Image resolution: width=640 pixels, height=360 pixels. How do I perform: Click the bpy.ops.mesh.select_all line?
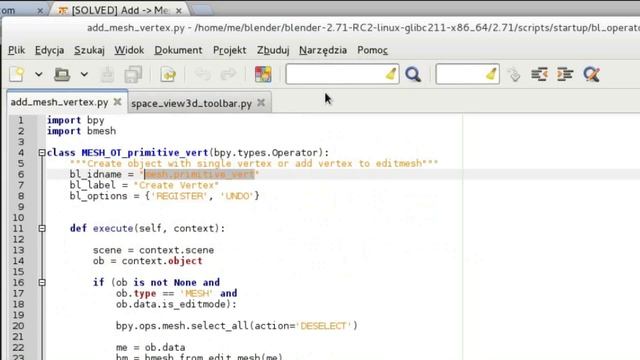pos(237,326)
